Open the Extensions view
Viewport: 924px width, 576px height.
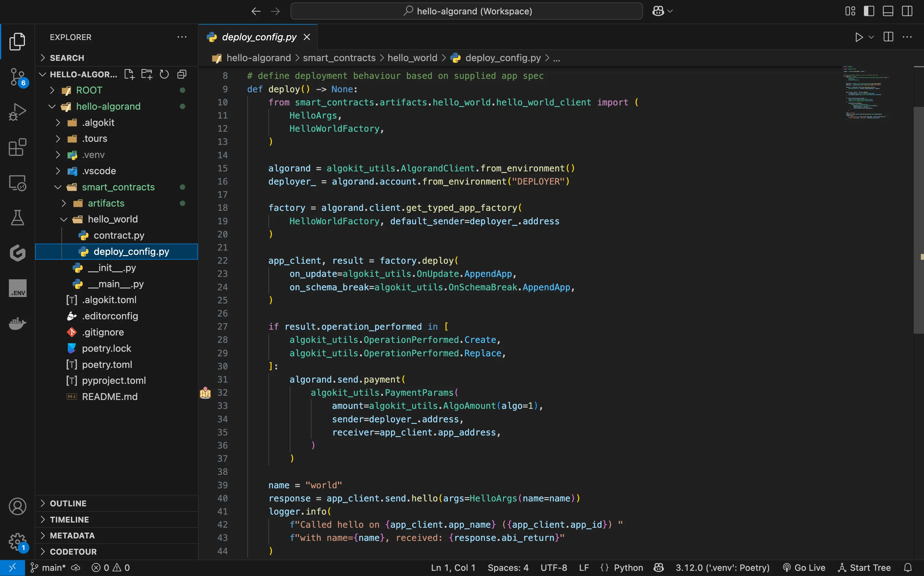(17, 147)
